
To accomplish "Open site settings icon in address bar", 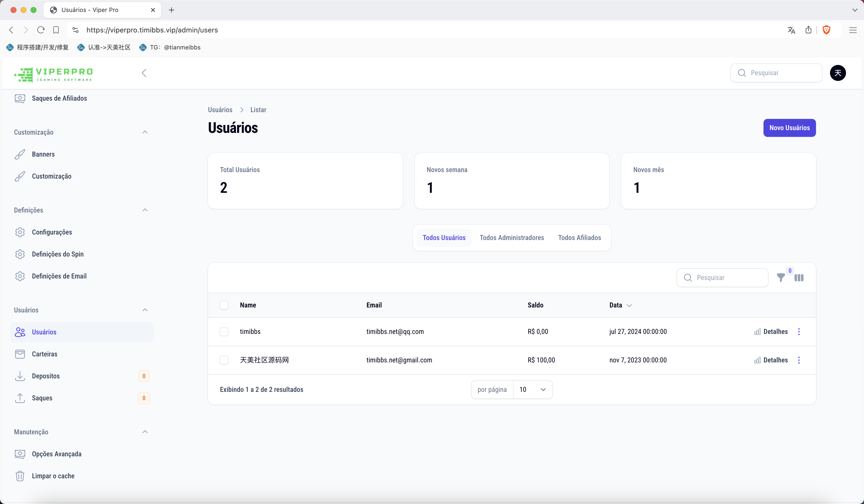I will coord(75,30).
